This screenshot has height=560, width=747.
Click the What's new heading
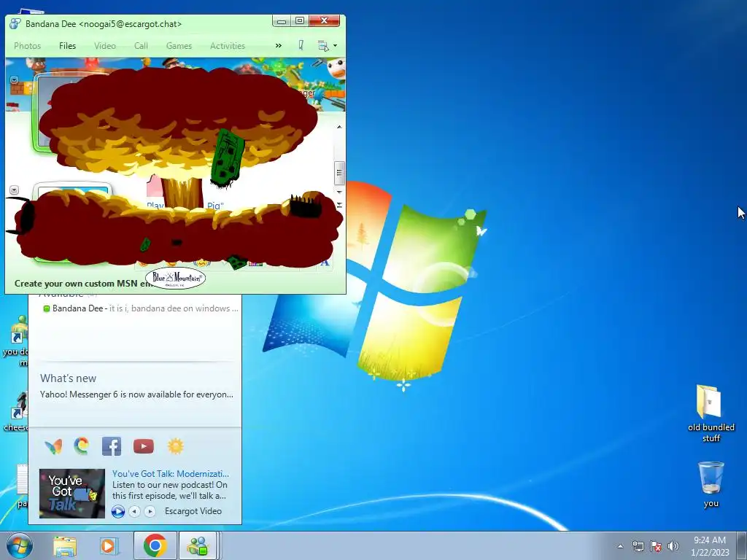pos(68,378)
